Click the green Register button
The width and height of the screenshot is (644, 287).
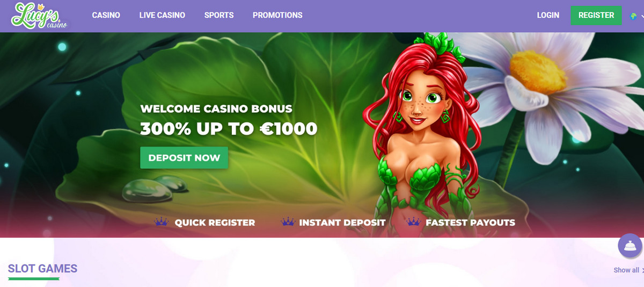click(596, 16)
